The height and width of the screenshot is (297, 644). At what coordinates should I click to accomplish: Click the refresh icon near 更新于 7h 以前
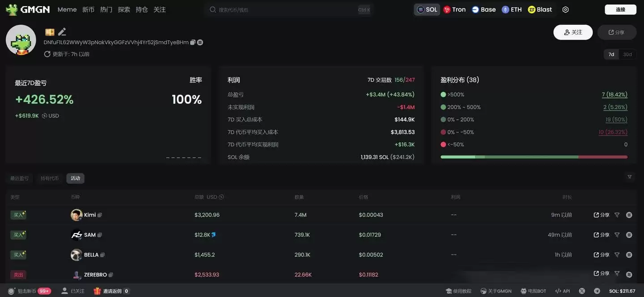pyautogui.click(x=47, y=54)
